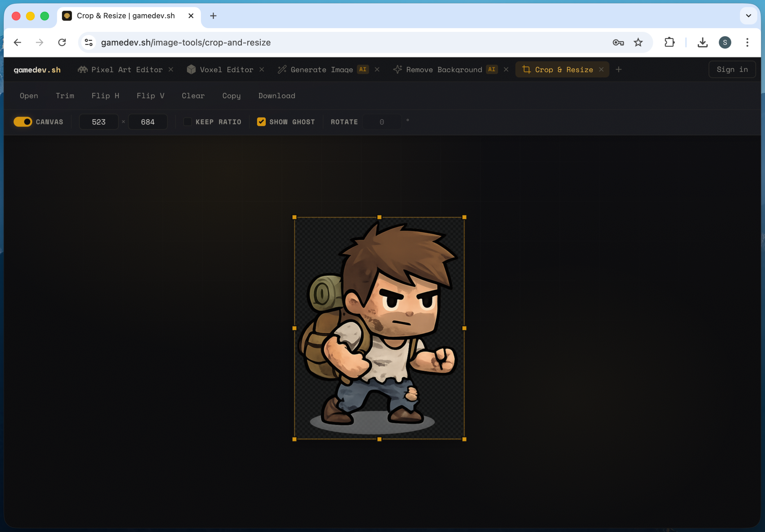Disable the Canvas toggle
The height and width of the screenshot is (532, 765).
tap(22, 122)
